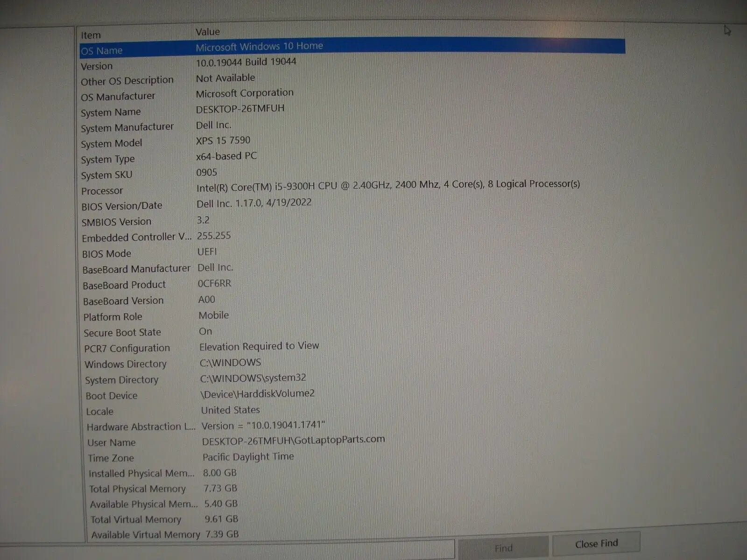Select the BaseBoard Product row label
Viewport: 747px width, 560px height.
coord(124,285)
